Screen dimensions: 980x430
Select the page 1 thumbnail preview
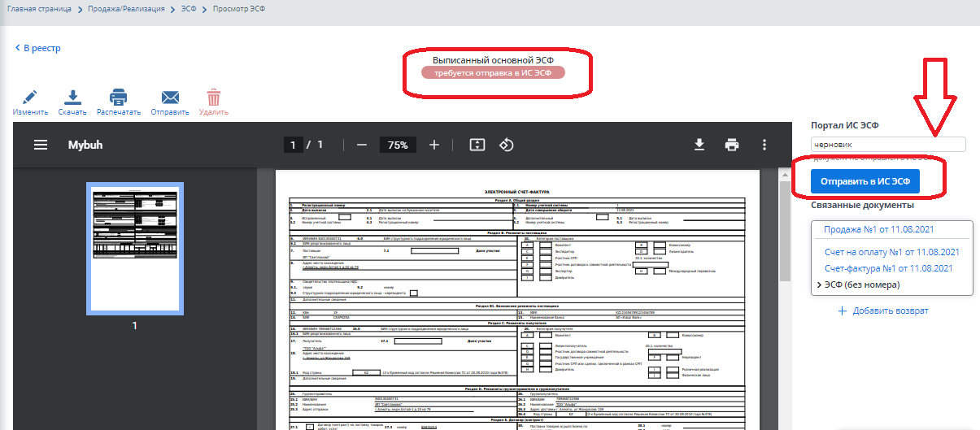pyautogui.click(x=135, y=248)
